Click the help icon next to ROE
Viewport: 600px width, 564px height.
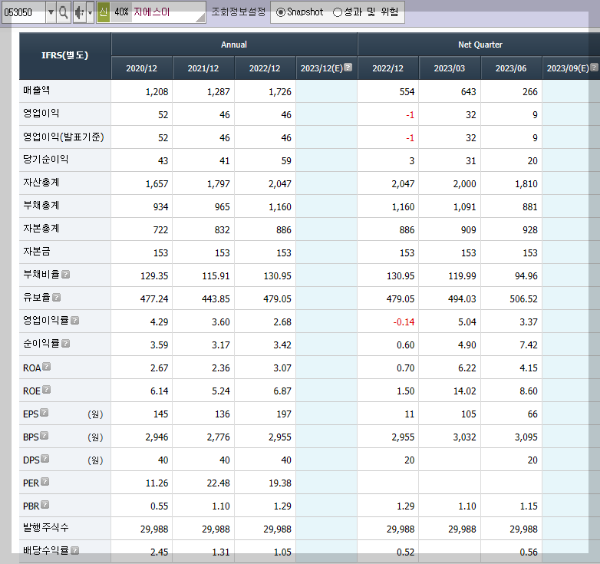pos(46,390)
